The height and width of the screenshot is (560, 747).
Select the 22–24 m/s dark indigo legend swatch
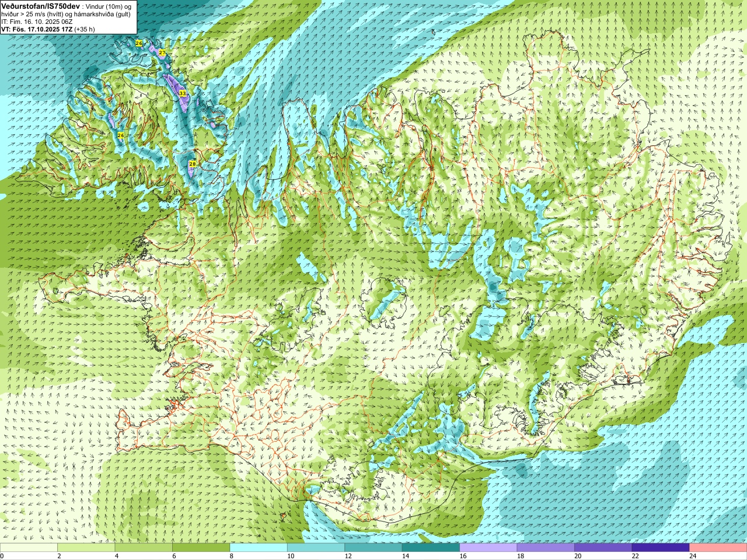pyautogui.click(x=661, y=548)
